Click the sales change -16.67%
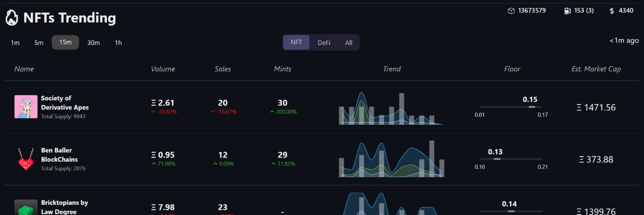Screen dimensions: 644x215 pyautogui.click(x=223, y=112)
